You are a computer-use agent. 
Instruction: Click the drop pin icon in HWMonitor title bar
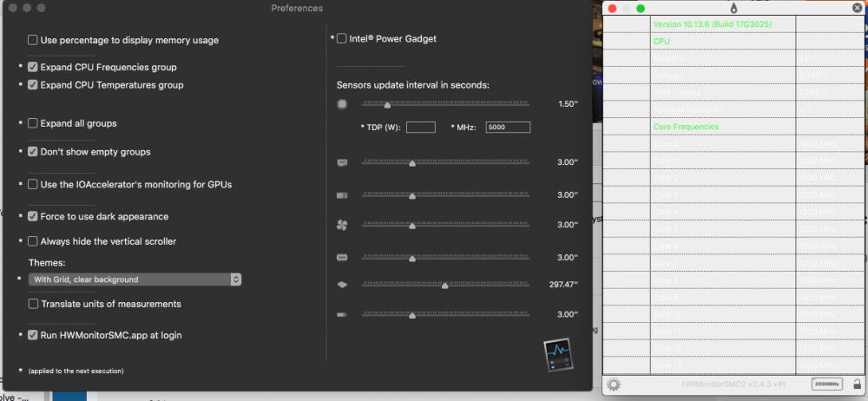(734, 8)
